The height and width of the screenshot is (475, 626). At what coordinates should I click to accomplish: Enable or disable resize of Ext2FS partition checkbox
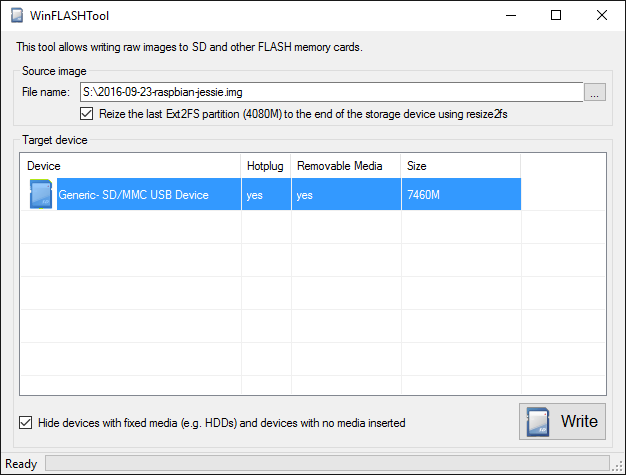(x=86, y=114)
